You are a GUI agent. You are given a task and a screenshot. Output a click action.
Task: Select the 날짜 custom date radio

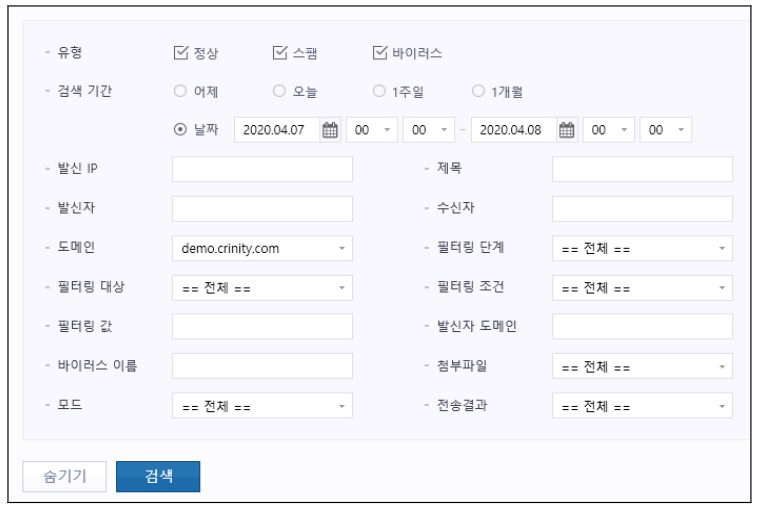coord(180,129)
